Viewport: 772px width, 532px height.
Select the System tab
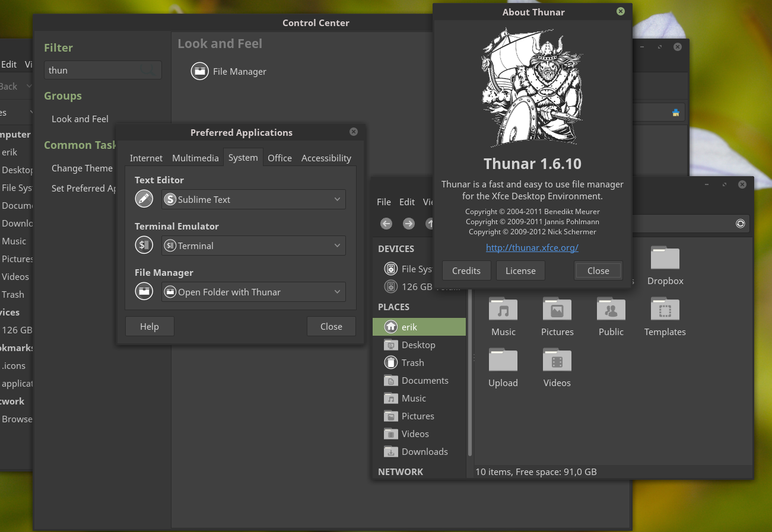click(243, 157)
